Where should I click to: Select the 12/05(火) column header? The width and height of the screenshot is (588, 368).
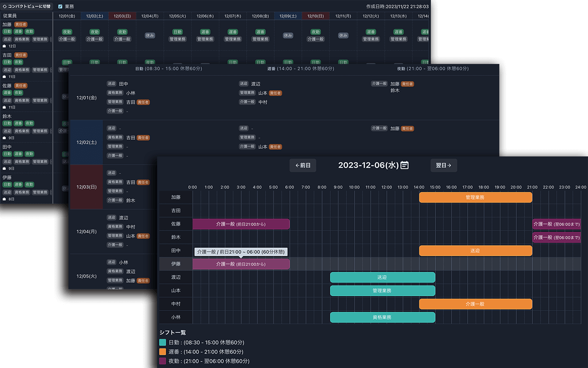pos(177,16)
